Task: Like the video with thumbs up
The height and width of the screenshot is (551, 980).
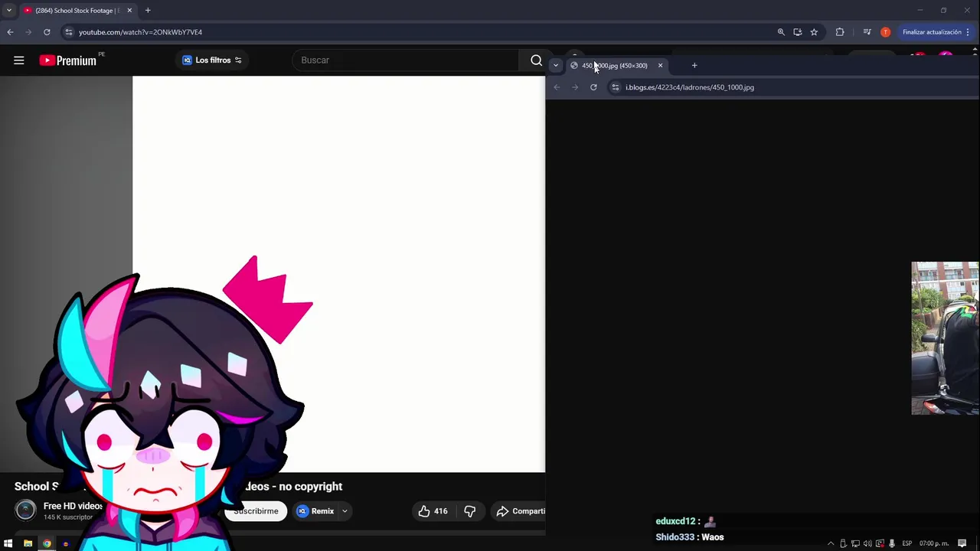Action: tap(433, 511)
